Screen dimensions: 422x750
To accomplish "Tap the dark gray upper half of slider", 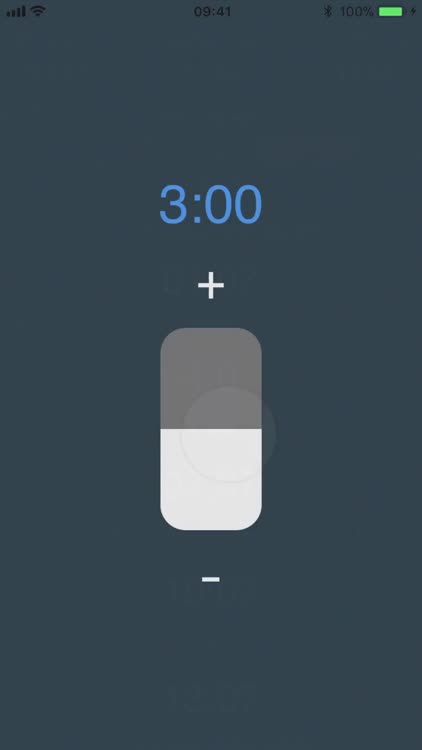I will pos(211,378).
